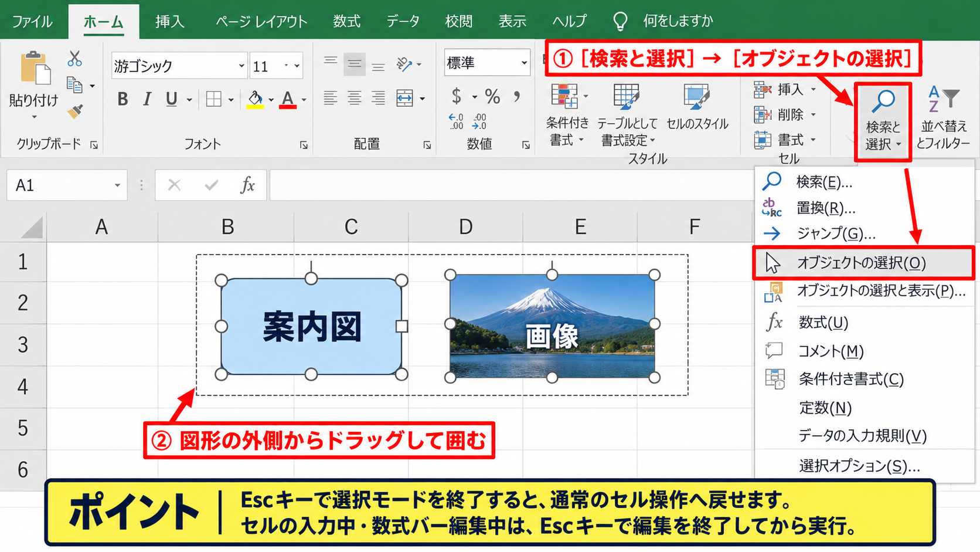Screen dimensions: 980x552
Task: Expand the Name Box A1 dropdown
Action: [117, 185]
